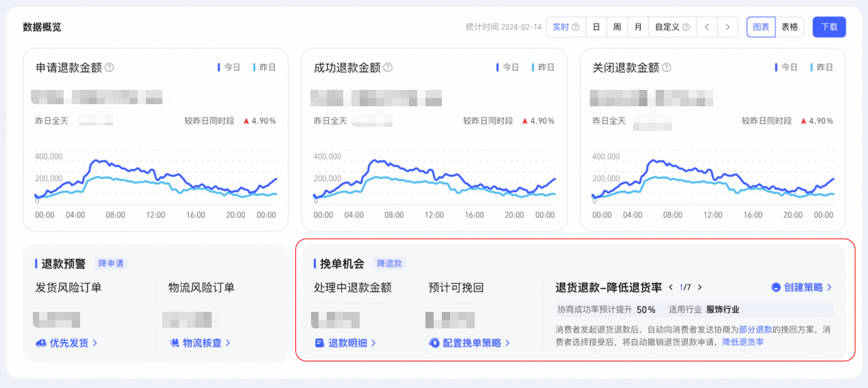Click the 物流风险订单 heading
Image resolution: width=868 pixels, height=388 pixels.
click(201, 287)
